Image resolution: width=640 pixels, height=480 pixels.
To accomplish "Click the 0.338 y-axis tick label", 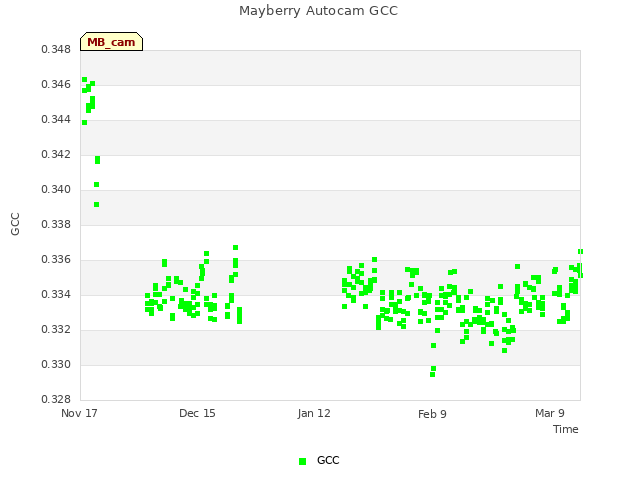I will point(56,224).
